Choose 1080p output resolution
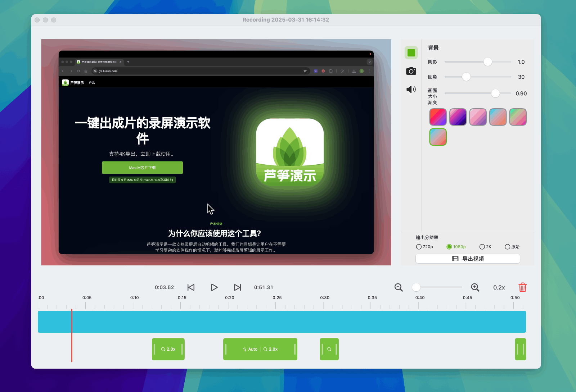The height and width of the screenshot is (392, 576). (x=456, y=247)
